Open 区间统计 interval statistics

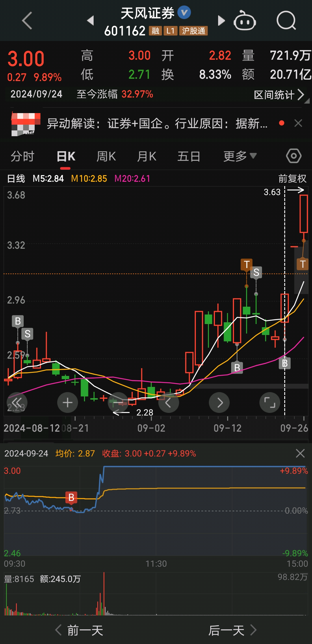pos(279,95)
